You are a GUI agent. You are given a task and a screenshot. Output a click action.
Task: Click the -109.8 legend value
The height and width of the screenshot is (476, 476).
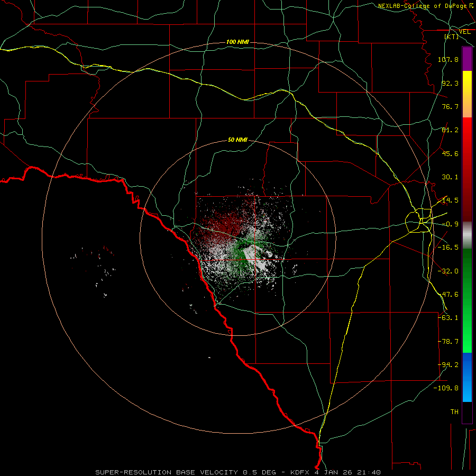[446, 388]
